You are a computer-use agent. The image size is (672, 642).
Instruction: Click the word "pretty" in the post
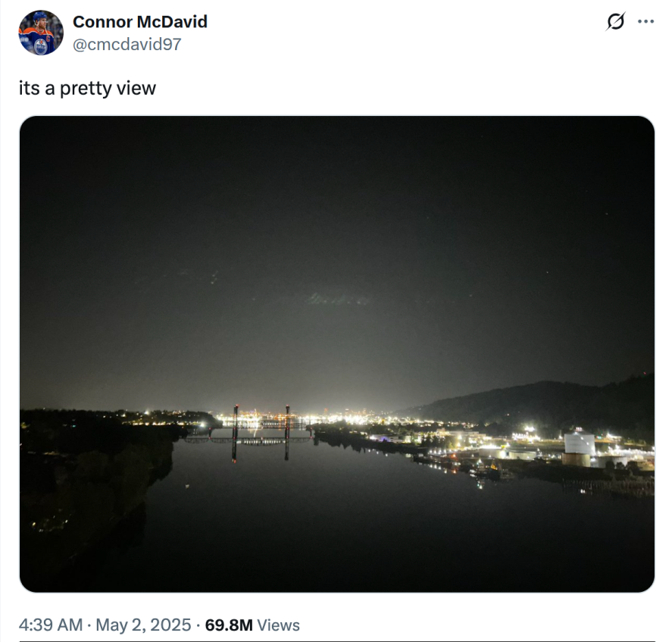pos(86,89)
